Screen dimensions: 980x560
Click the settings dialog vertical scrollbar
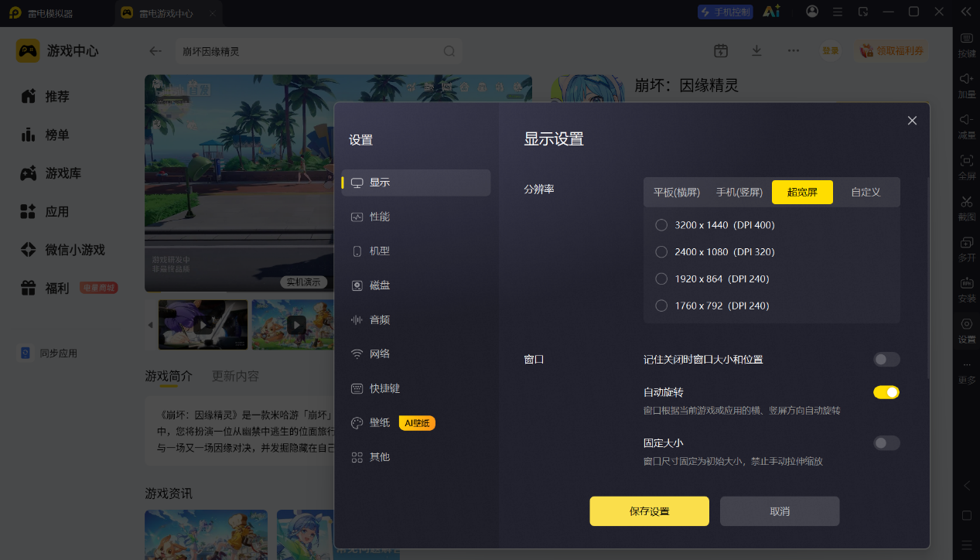click(927, 278)
